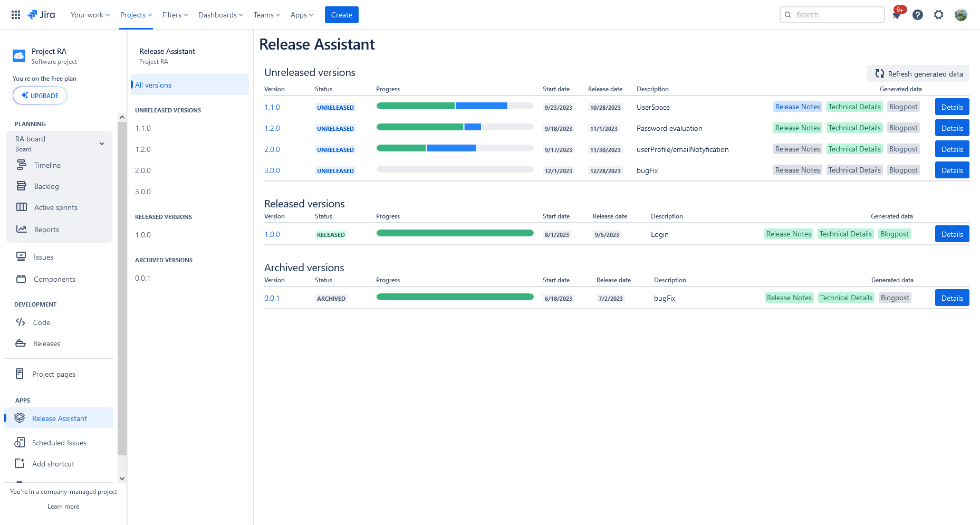Viewport: 980px width, 525px height.
Task: Click the sidebar scroll up arrow
Action: click(x=122, y=117)
